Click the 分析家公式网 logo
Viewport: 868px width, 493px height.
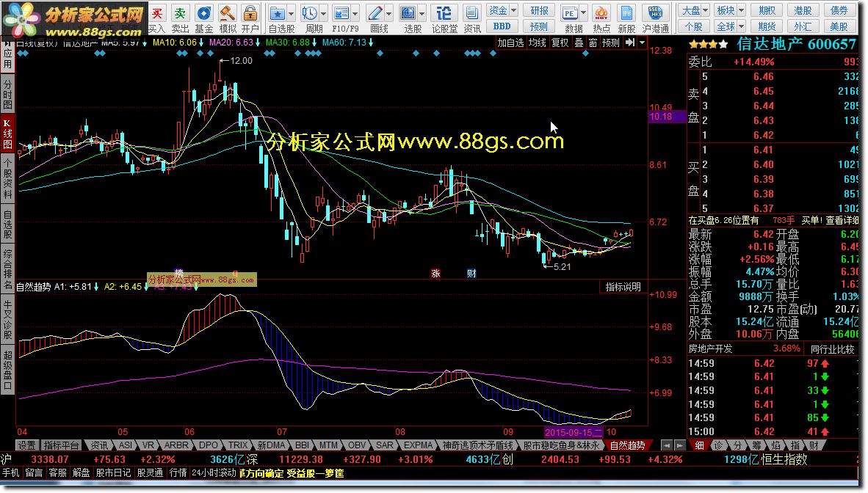tap(75, 19)
